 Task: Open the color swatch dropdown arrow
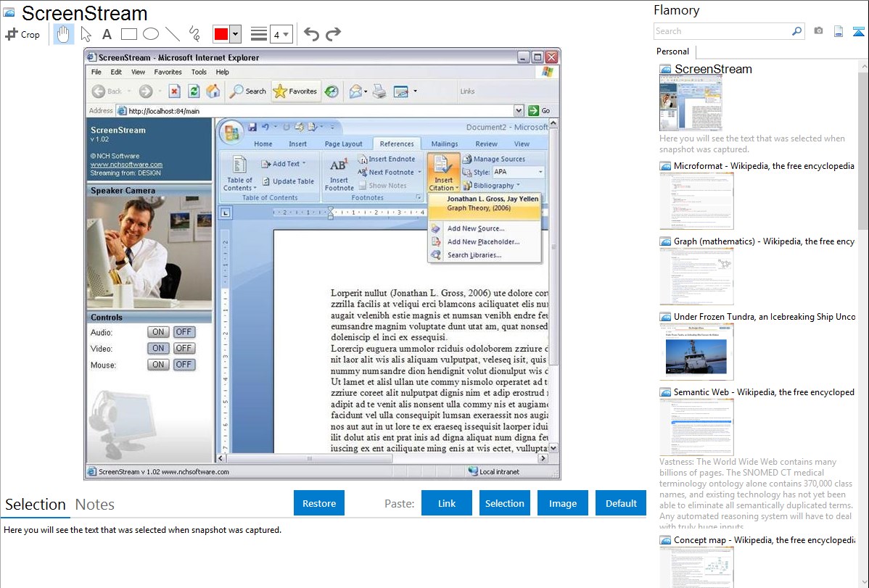click(x=235, y=34)
